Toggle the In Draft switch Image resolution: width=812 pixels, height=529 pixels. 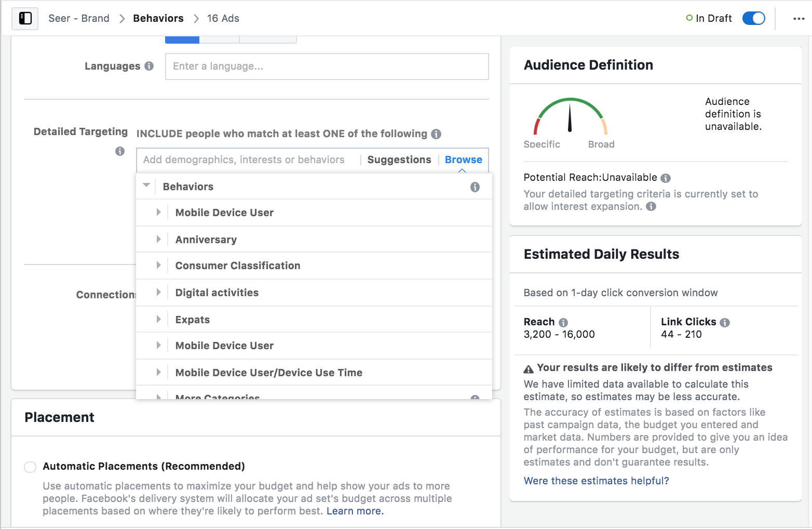pyautogui.click(x=753, y=19)
